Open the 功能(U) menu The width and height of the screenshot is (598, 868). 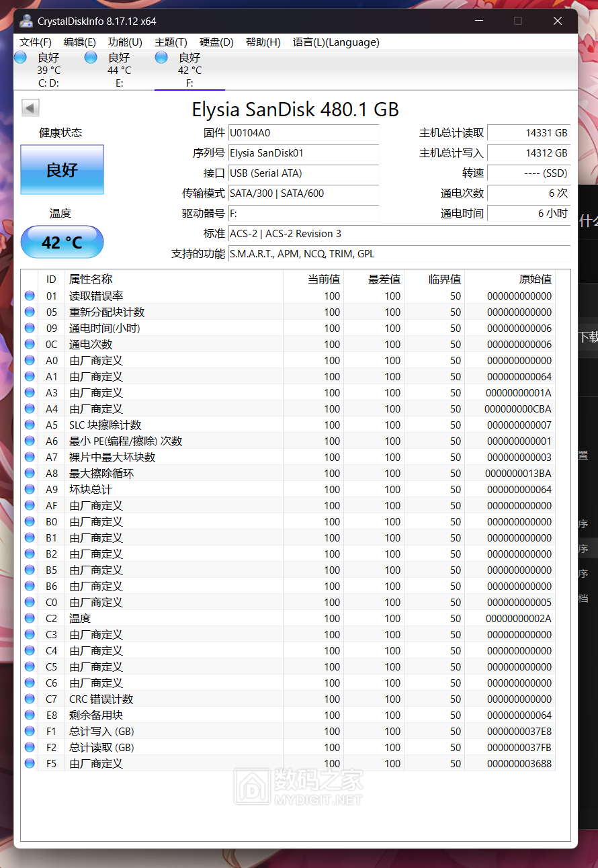[x=125, y=42]
